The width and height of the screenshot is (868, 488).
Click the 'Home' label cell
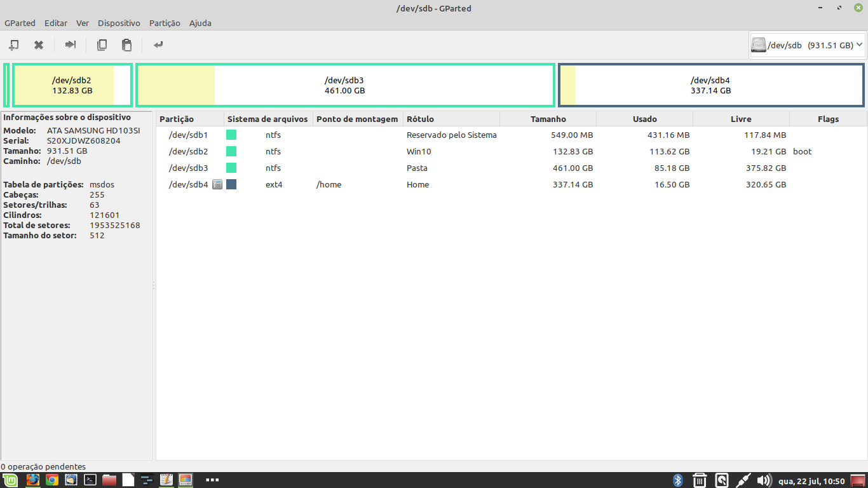point(417,184)
